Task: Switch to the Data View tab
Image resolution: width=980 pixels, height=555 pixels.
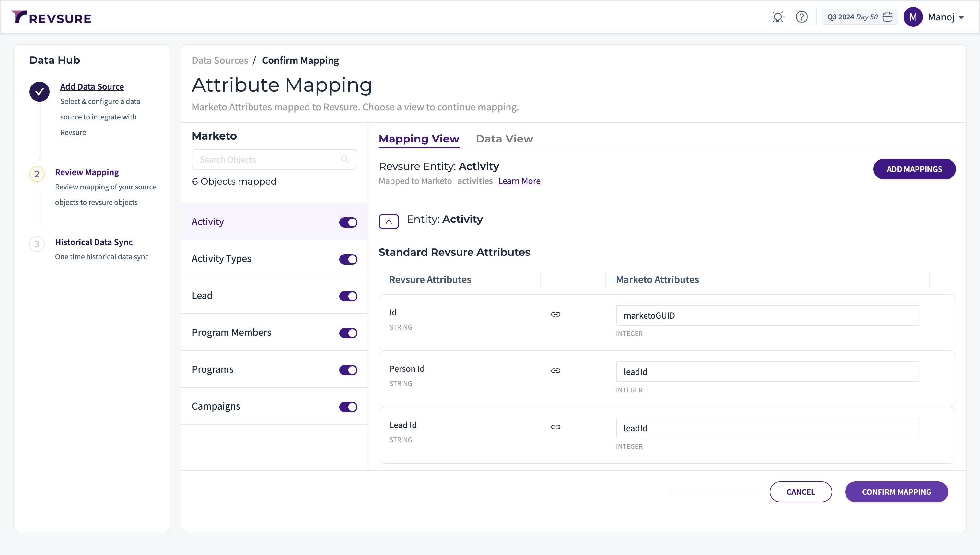Action: 504,139
